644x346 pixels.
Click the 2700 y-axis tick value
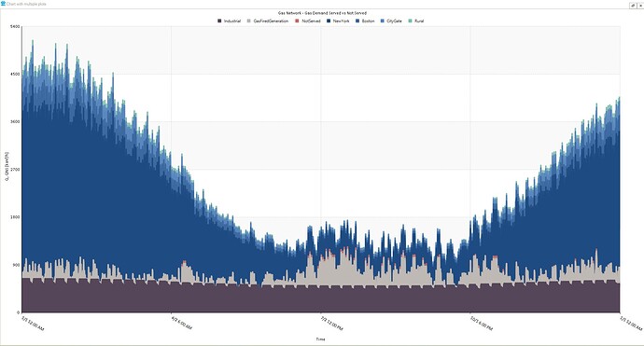click(x=15, y=170)
